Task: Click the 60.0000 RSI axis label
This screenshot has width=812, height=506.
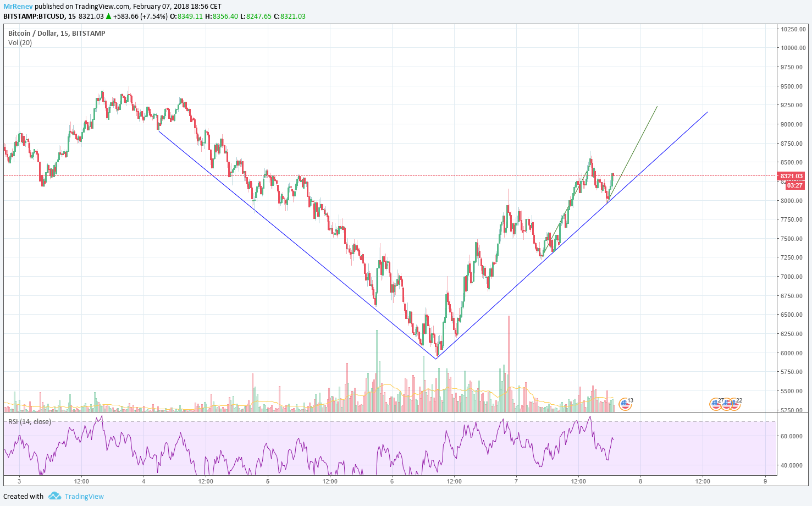Action: [792, 436]
